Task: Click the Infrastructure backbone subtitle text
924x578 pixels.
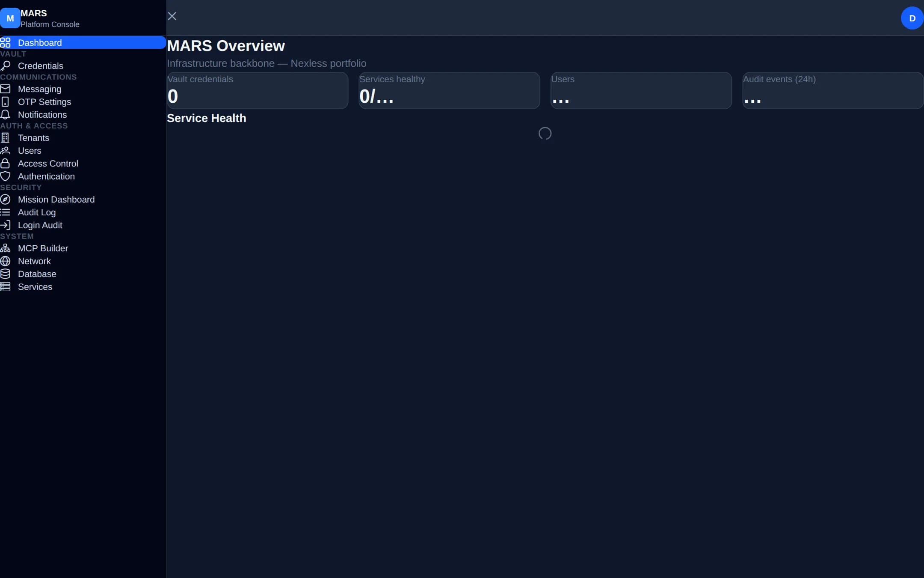Action: point(267,63)
